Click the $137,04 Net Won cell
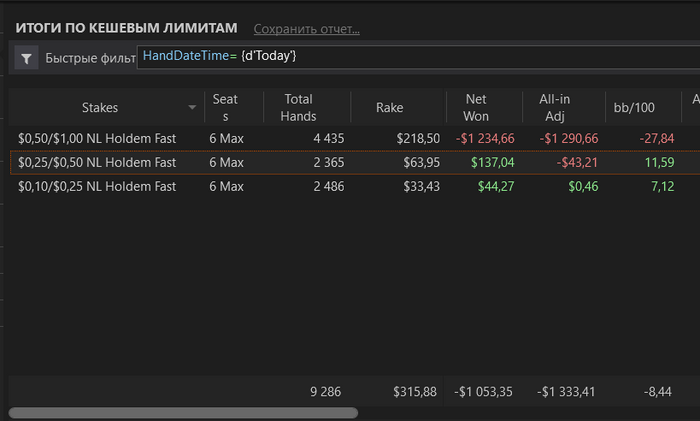 492,163
